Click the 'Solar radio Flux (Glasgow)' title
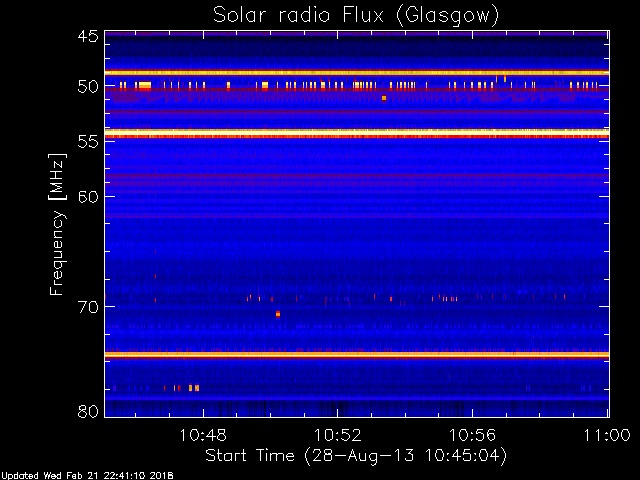 point(356,16)
